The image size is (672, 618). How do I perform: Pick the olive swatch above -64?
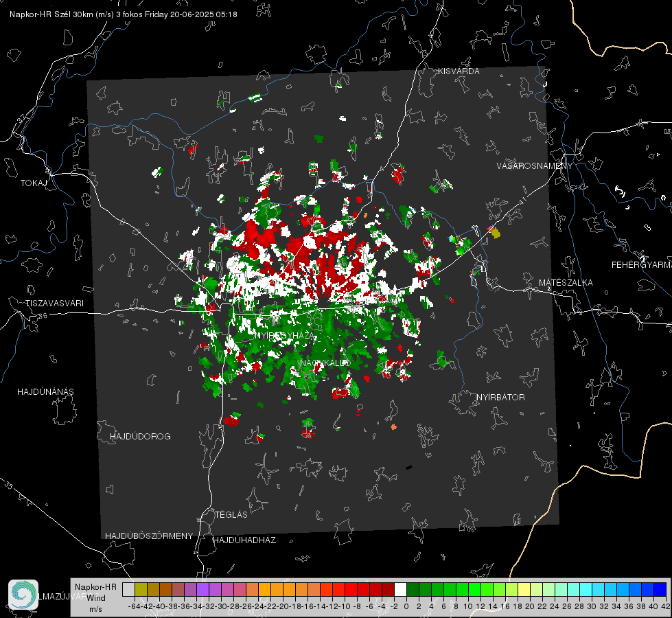(141, 589)
